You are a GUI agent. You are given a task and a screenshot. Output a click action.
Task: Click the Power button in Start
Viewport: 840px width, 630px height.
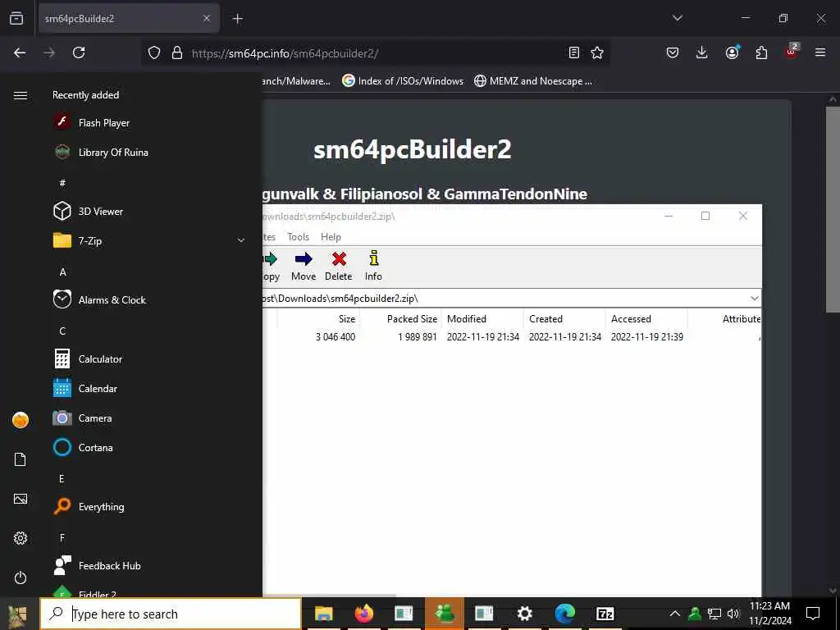pos(21,577)
